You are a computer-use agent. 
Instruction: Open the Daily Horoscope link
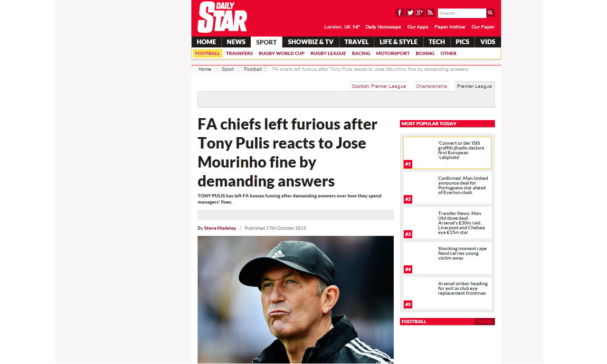(x=383, y=27)
